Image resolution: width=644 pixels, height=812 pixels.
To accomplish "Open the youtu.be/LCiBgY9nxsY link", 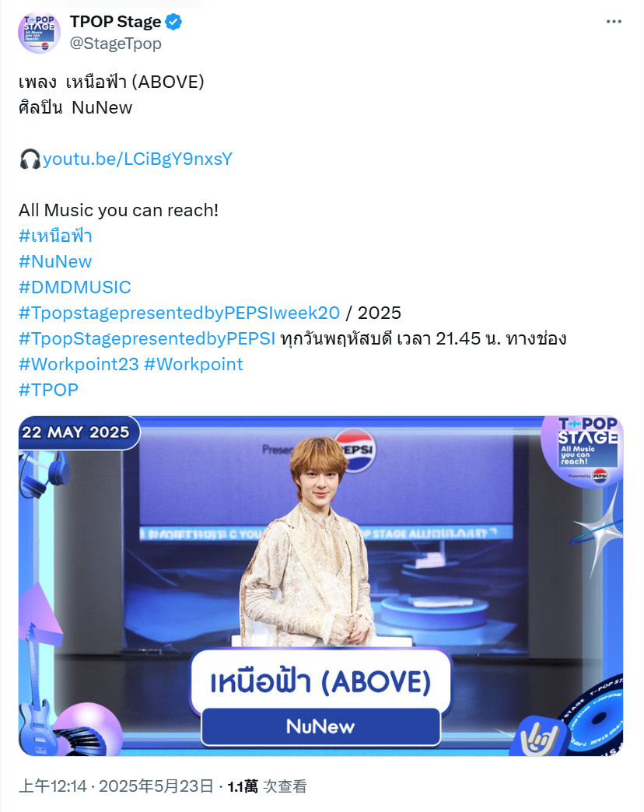I will [137, 159].
